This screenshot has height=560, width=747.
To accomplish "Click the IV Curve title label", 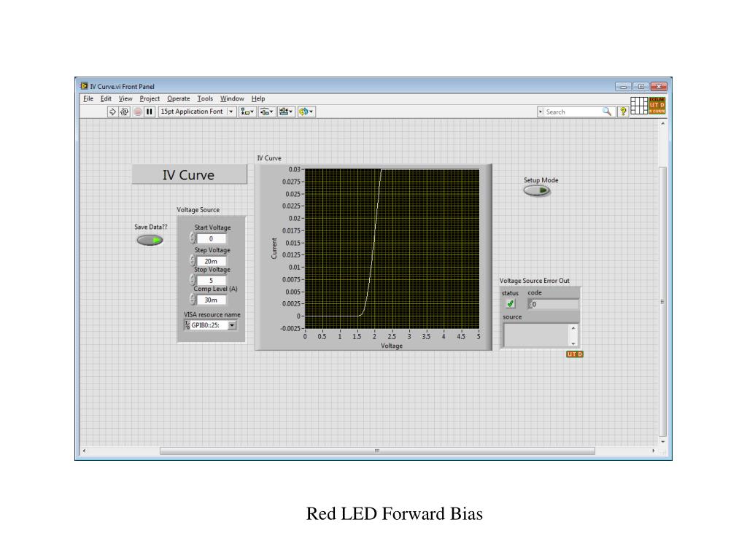I will click(189, 175).
